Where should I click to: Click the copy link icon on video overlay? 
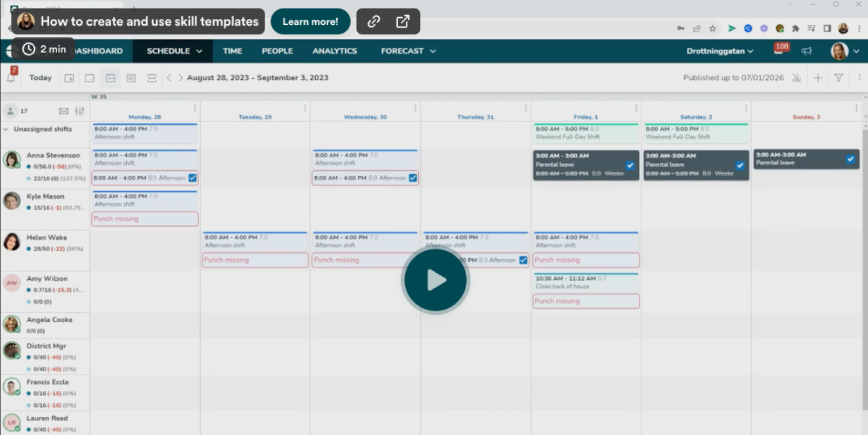click(x=374, y=22)
